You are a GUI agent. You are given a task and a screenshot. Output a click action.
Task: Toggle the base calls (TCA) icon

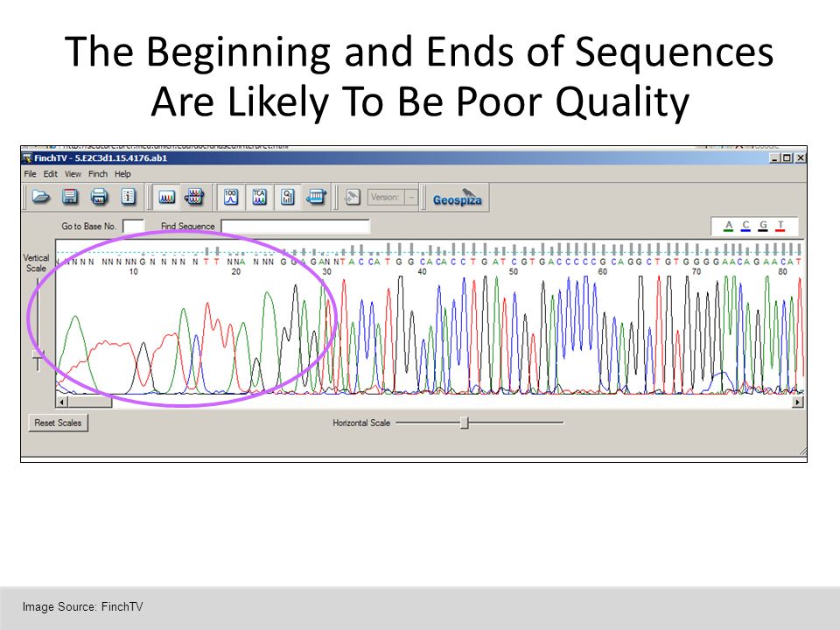coord(259,197)
